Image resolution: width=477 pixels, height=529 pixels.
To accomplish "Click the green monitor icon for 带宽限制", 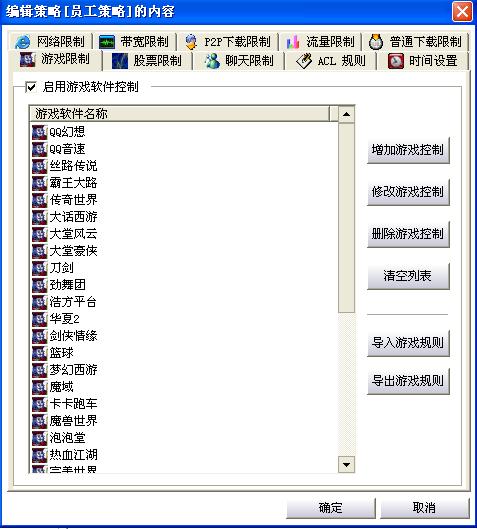I will tap(107, 42).
